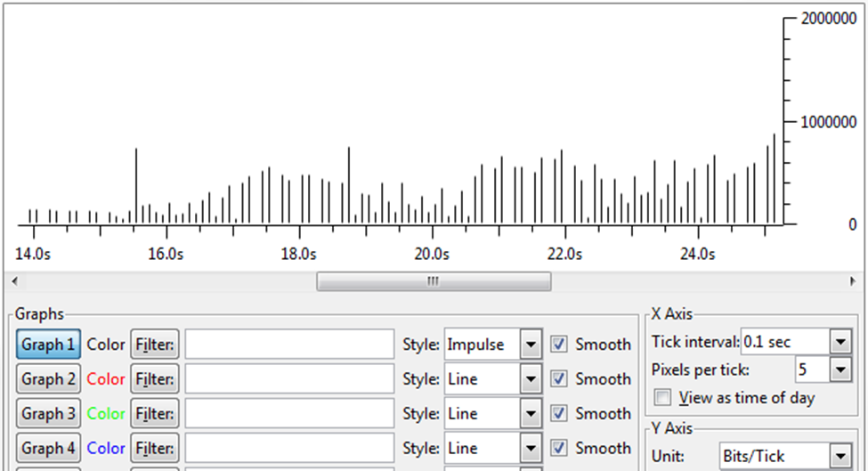
Task: Uncheck Smooth for Graph 3
Action: point(558,413)
